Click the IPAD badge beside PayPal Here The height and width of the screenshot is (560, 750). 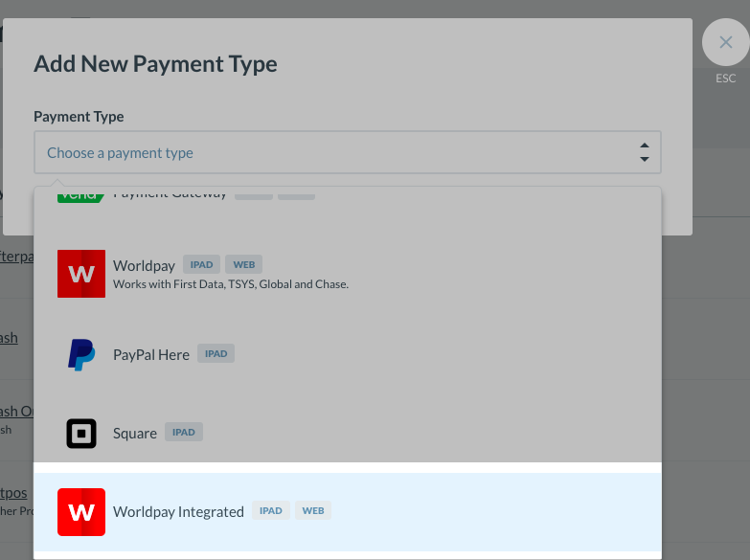click(x=216, y=353)
